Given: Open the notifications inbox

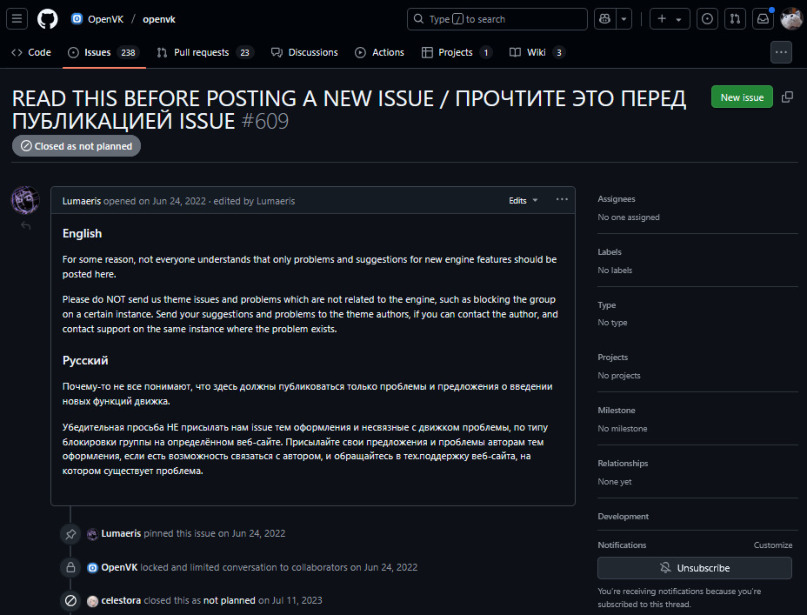Looking at the screenshot, I should 763,19.
